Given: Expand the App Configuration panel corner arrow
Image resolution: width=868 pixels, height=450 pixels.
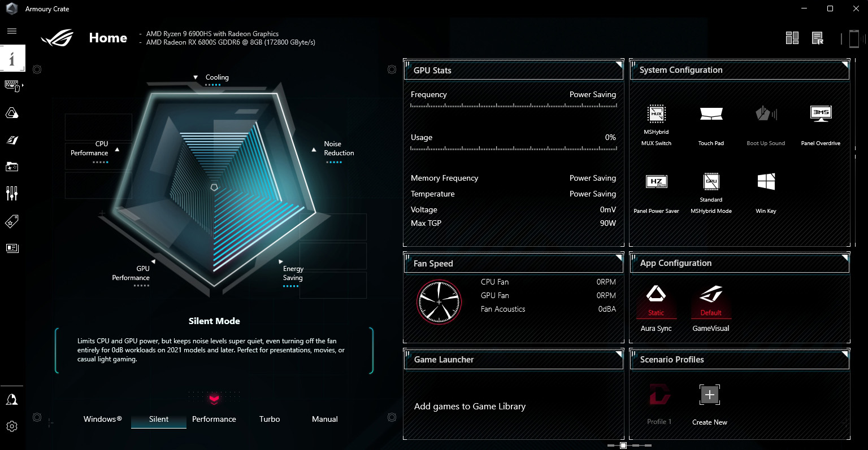Looking at the screenshot, I should click(845, 258).
